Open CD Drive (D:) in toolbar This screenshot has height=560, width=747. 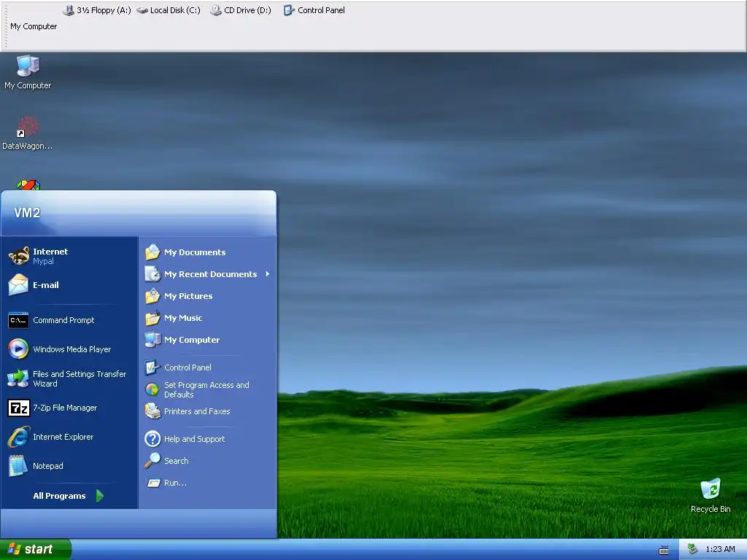tap(241, 10)
